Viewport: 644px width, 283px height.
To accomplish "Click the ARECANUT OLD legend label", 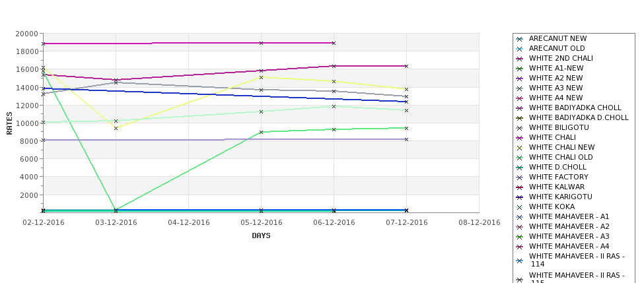I will pyautogui.click(x=557, y=48).
